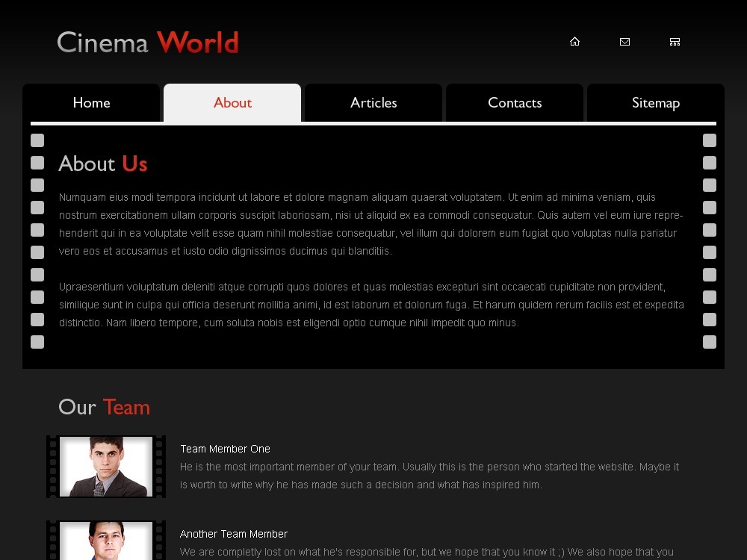This screenshot has width=747, height=560.
Task: Click the Team Member One heading
Action: tap(225, 449)
